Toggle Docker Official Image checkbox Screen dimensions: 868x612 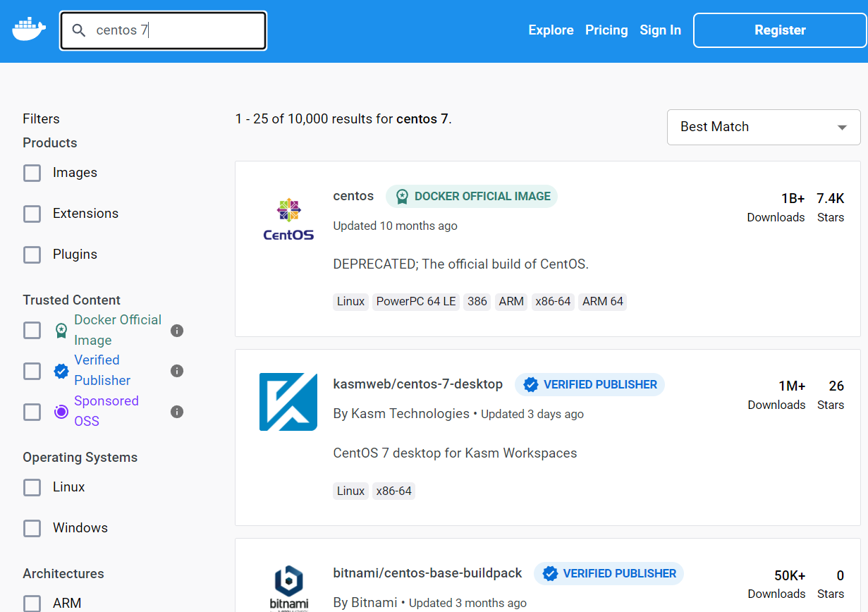pos(32,330)
